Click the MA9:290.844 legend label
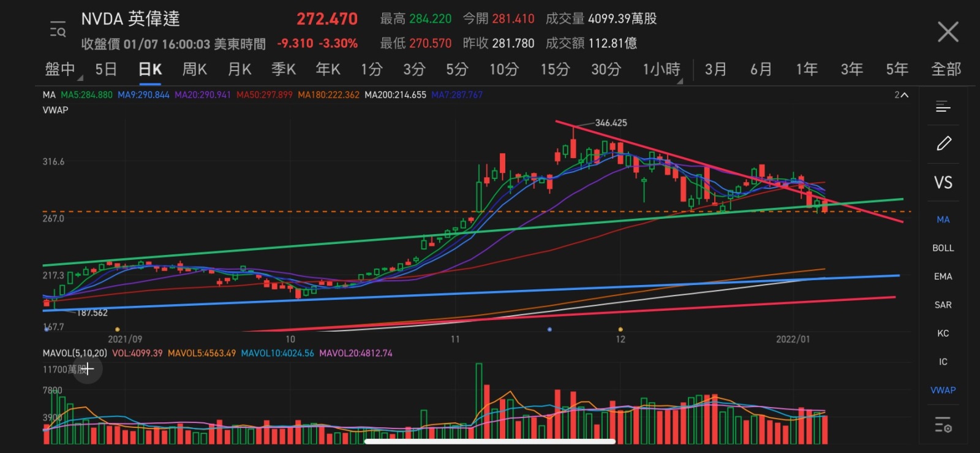This screenshot has height=453, width=980. point(143,95)
